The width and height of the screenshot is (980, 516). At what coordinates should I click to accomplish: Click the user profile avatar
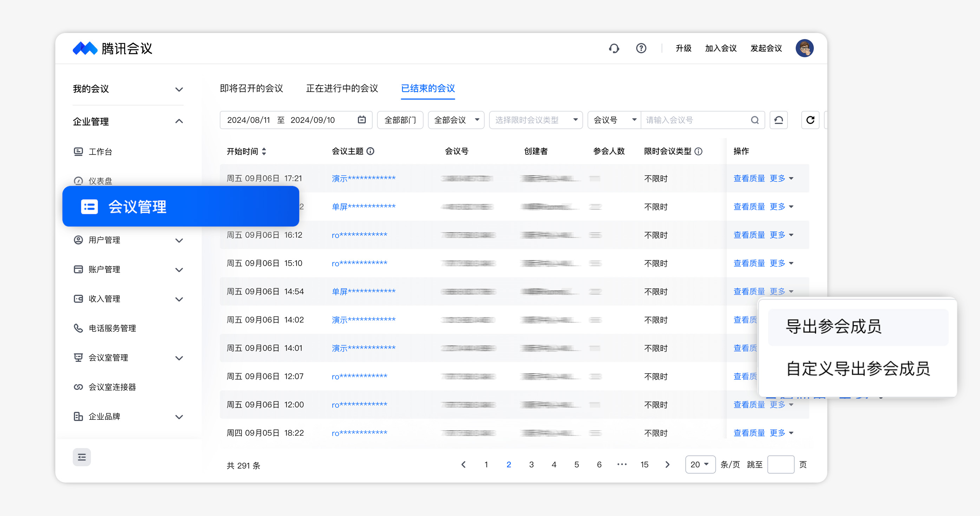tap(804, 48)
